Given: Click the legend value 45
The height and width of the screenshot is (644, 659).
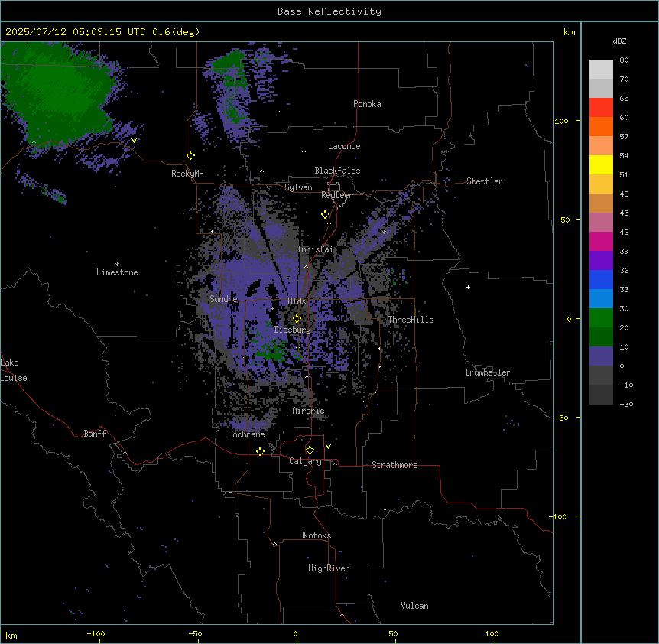Looking at the screenshot, I should pos(624,213).
